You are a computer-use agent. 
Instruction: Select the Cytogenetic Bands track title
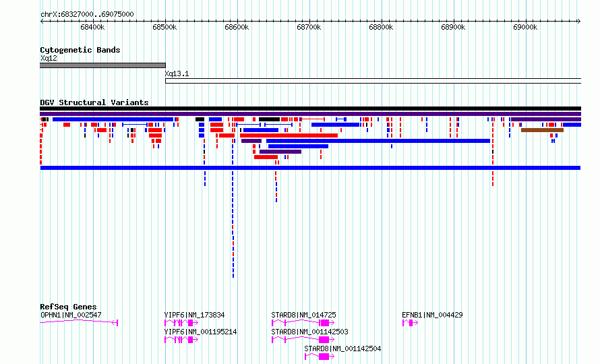click(80, 50)
